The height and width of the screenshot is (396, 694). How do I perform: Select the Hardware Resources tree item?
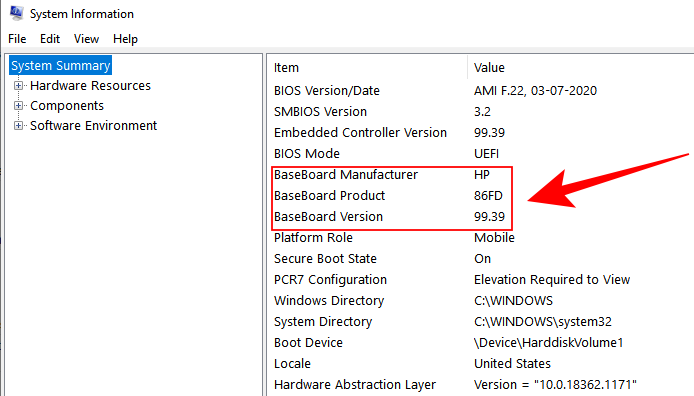[90, 85]
